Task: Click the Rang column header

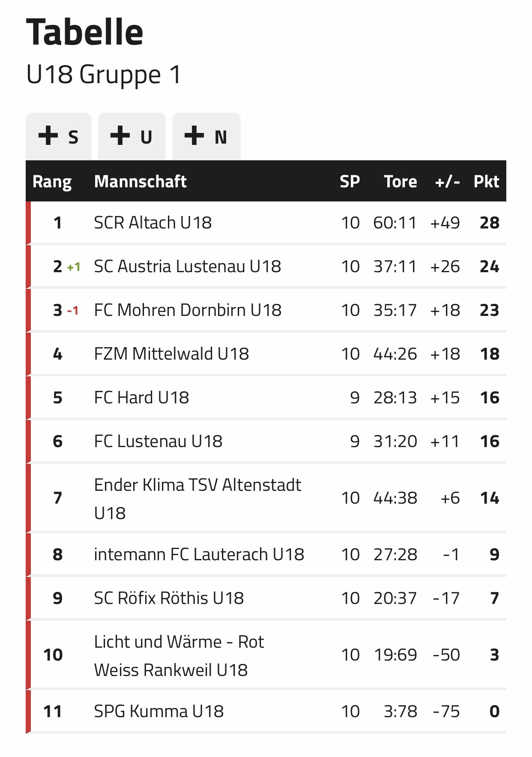Action: pyautogui.click(x=52, y=182)
